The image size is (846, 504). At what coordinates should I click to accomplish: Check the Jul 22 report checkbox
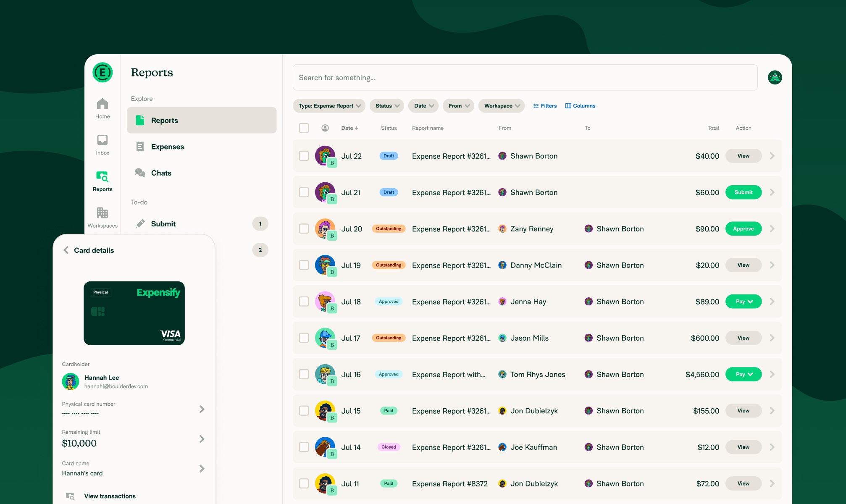pos(304,156)
